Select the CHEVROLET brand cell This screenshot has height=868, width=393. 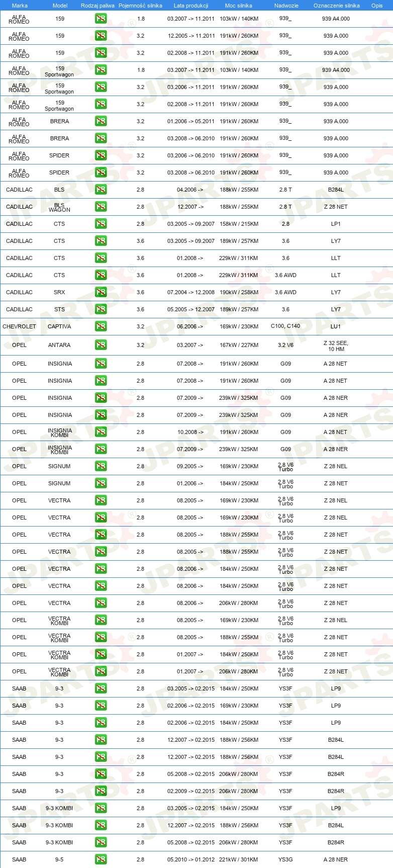[x=19, y=326]
